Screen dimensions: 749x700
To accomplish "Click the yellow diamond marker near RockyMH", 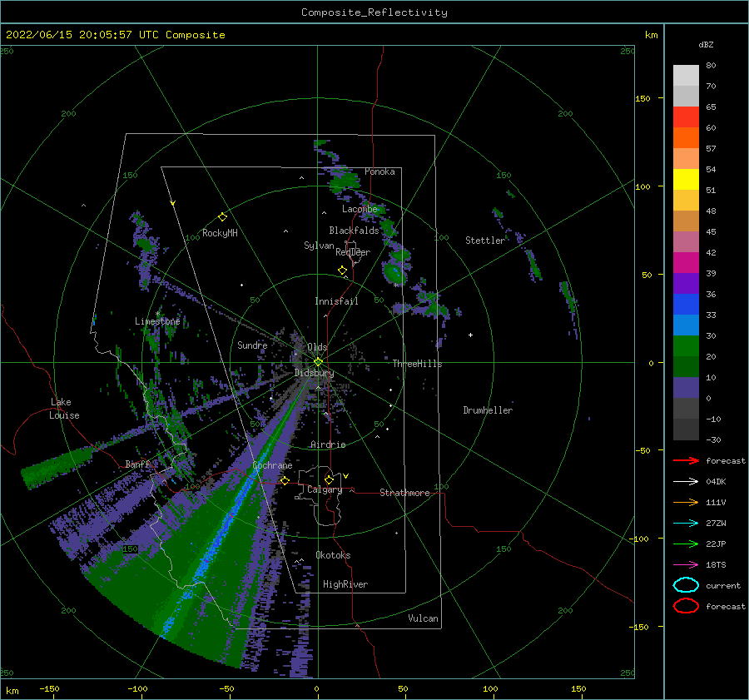I will pos(222,217).
